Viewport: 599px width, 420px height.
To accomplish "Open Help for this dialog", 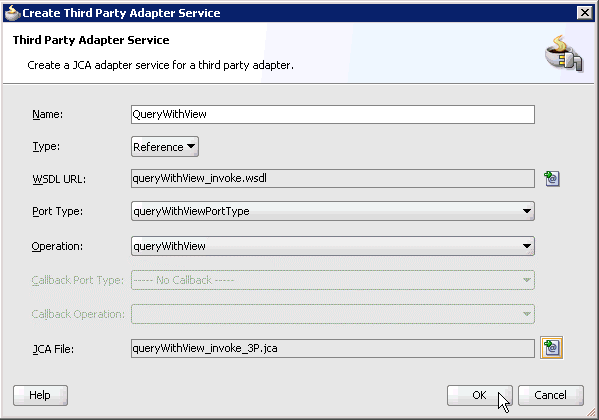I will click(40, 395).
